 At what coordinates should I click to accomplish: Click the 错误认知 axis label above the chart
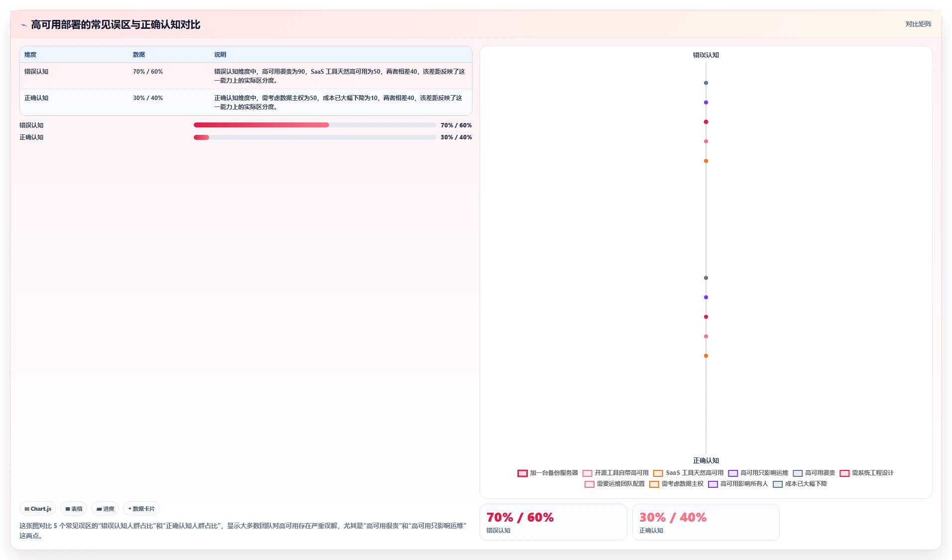point(706,55)
